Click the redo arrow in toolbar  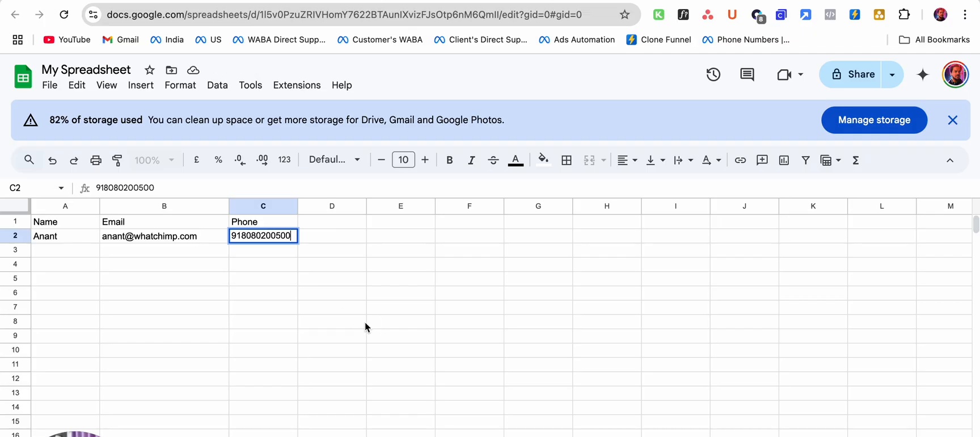click(74, 160)
